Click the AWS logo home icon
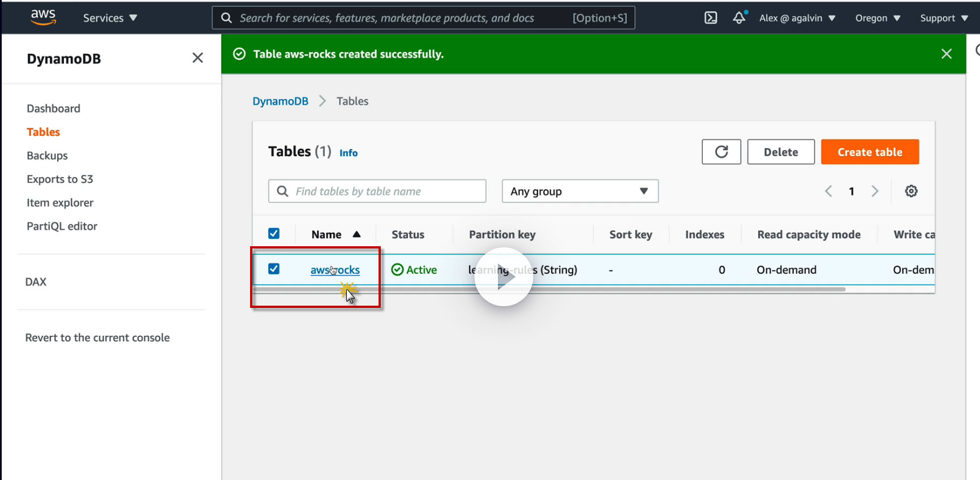Image resolution: width=980 pixels, height=480 pixels. 43,18
